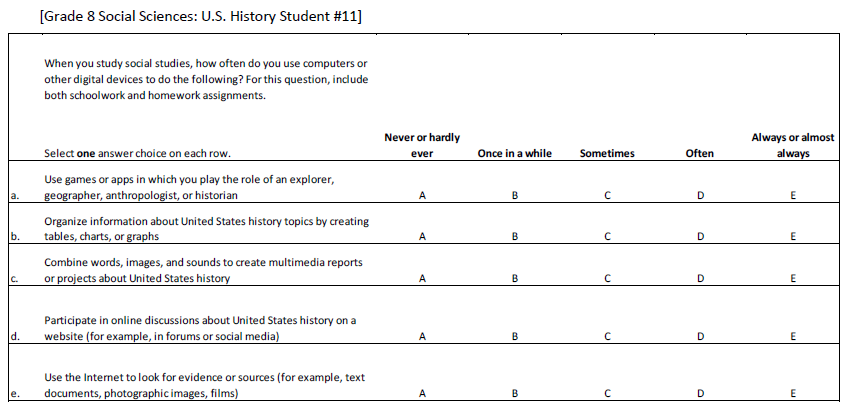Select answer A for row b, tables or graphs
The image size is (843, 410).
422,237
